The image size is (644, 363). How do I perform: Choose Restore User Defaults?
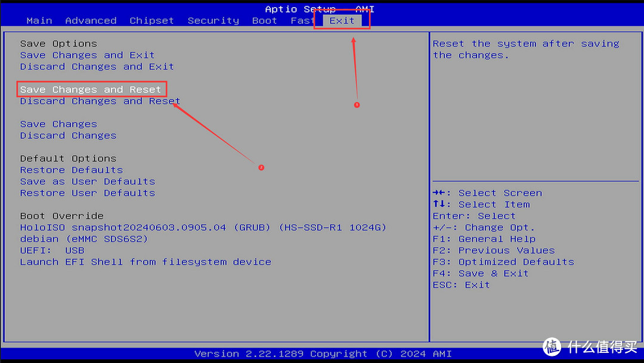pos(88,193)
